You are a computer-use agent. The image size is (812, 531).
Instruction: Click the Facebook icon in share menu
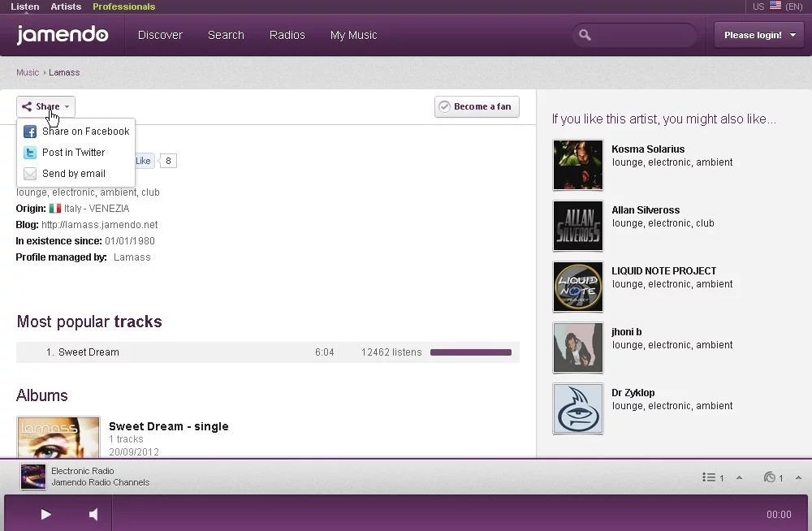pos(30,132)
